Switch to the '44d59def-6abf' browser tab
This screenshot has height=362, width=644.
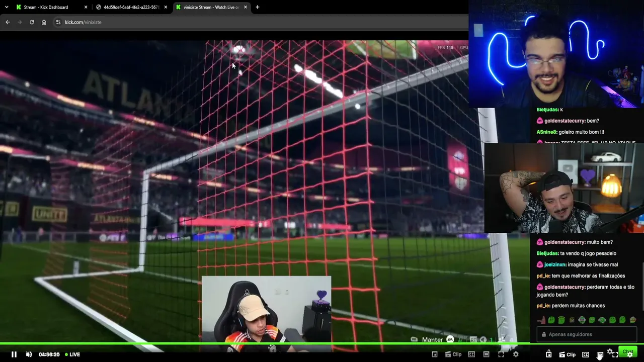(131, 7)
